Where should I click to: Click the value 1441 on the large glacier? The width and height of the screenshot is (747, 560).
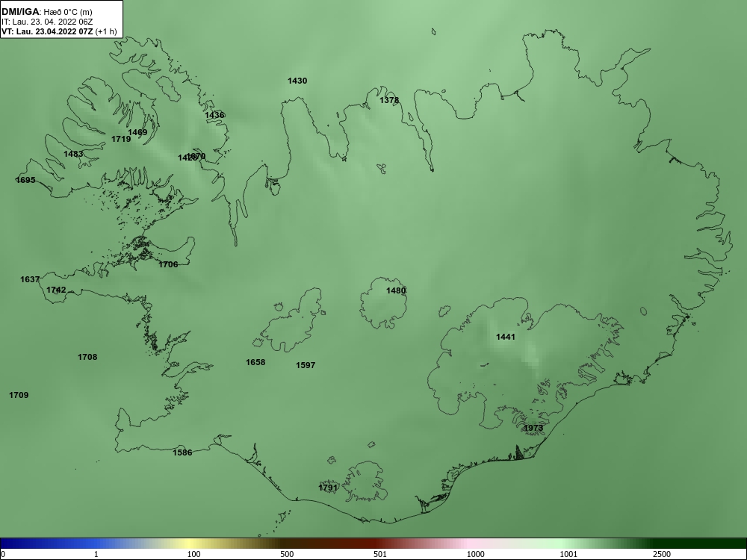click(x=506, y=337)
